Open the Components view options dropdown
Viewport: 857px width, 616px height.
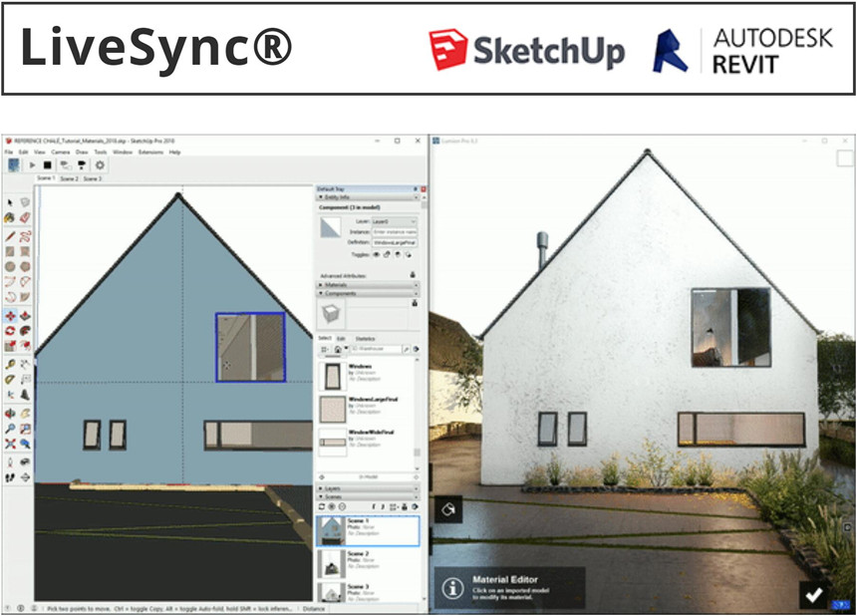(325, 349)
